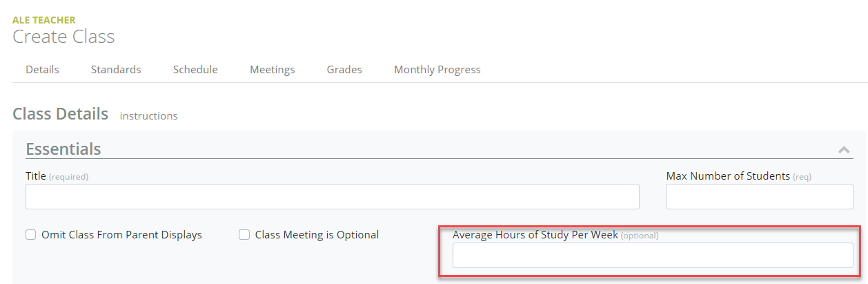The width and height of the screenshot is (868, 284).
Task: Open the Details tab
Action: point(42,70)
